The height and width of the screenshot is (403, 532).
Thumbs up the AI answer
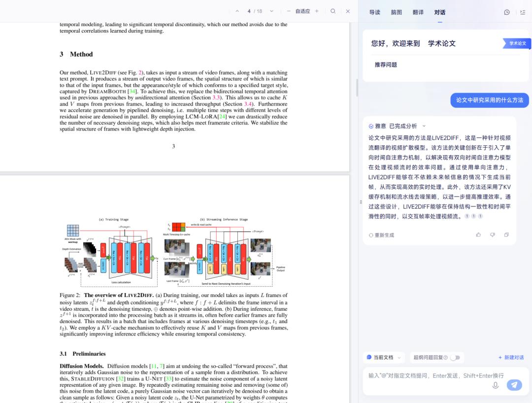(x=478, y=235)
